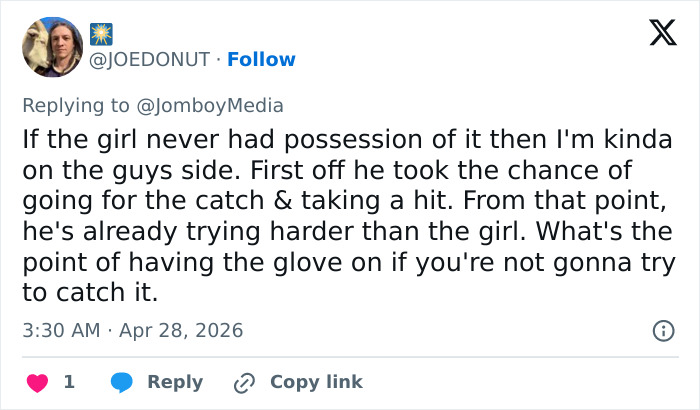Image resolution: width=700 pixels, height=410 pixels.
Task: Click the X logo
Action: [655, 34]
